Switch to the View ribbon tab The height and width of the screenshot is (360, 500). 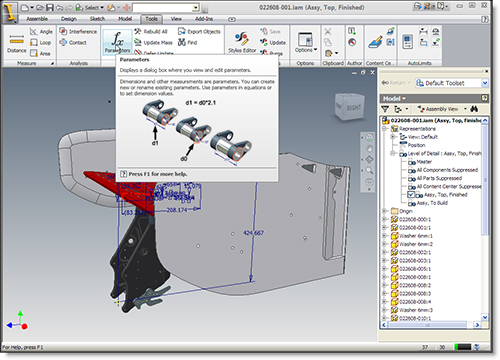176,19
